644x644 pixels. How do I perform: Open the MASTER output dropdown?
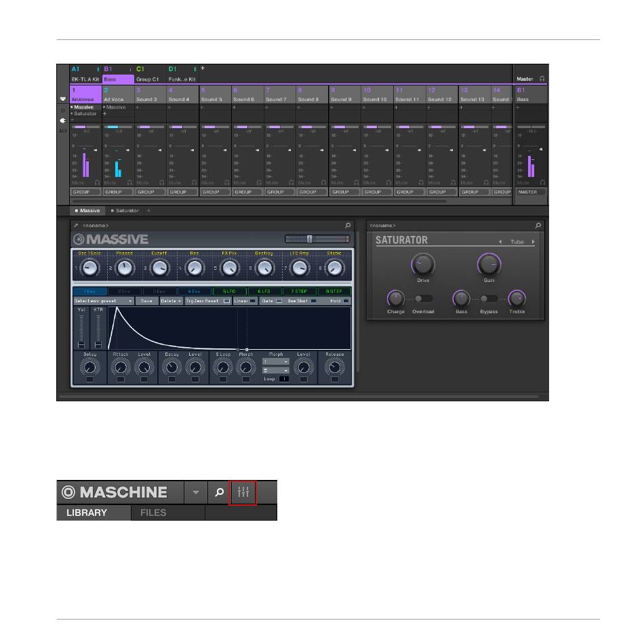tap(531, 192)
